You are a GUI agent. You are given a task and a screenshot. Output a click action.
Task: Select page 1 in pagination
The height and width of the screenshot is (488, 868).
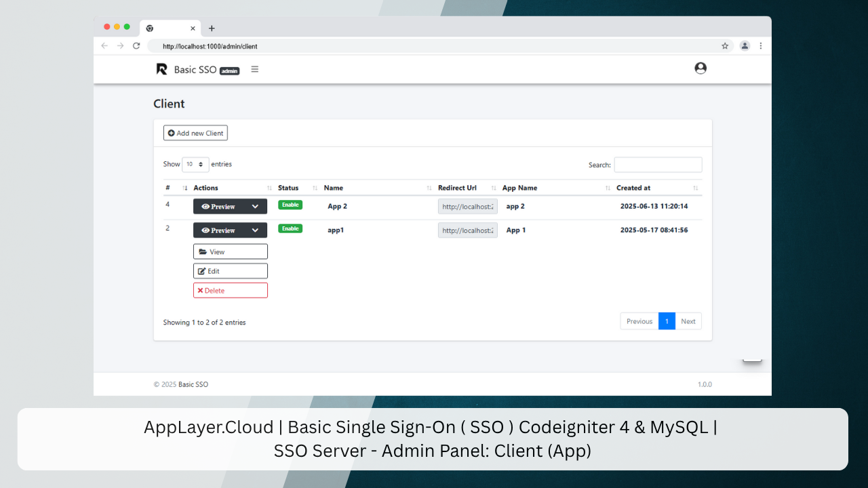tap(667, 321)
